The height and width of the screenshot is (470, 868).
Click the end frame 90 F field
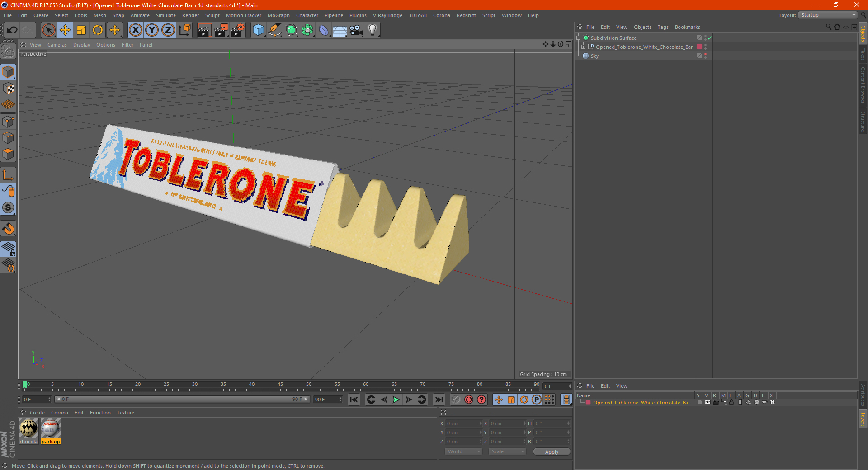coord(328,399)
